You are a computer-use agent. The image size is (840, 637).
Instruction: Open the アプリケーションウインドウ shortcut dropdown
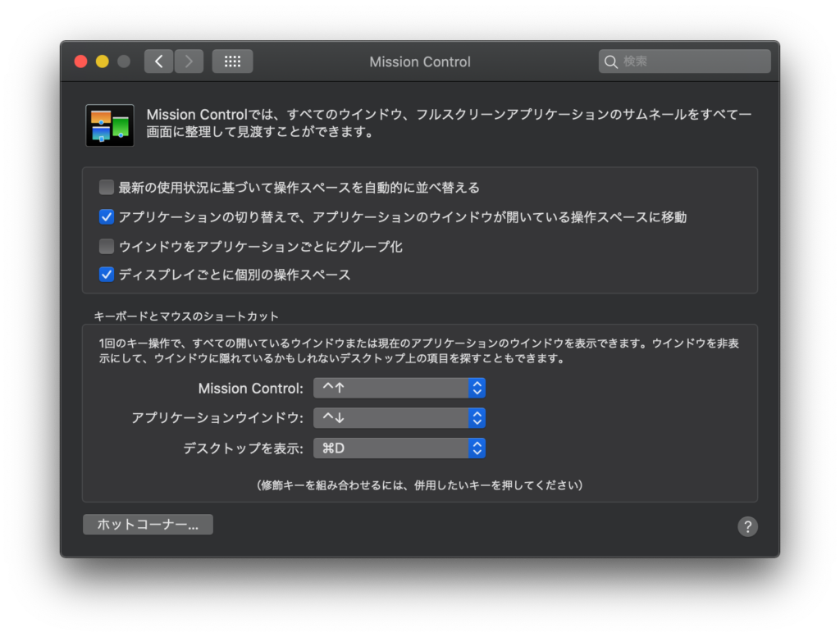point(399,418)
